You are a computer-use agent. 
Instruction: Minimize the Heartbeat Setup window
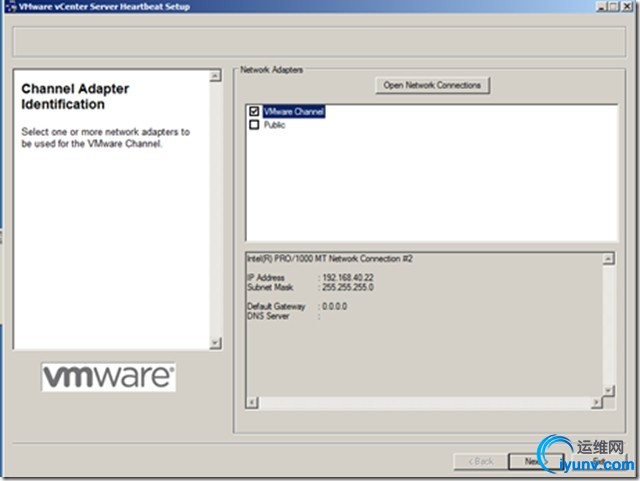[x=601, y=7]
